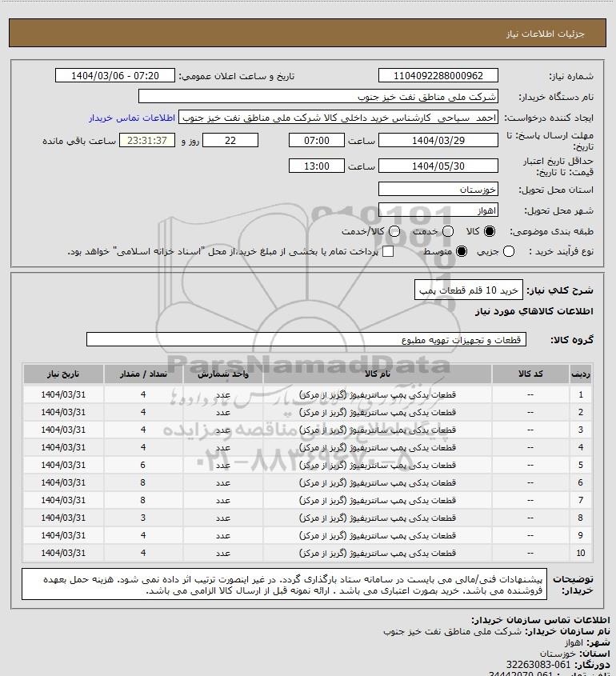This screenshot has height=676, width=616.
Task: Select the متوسط purchase type radio
Action: pyautogui.click(x=462, y=251)
